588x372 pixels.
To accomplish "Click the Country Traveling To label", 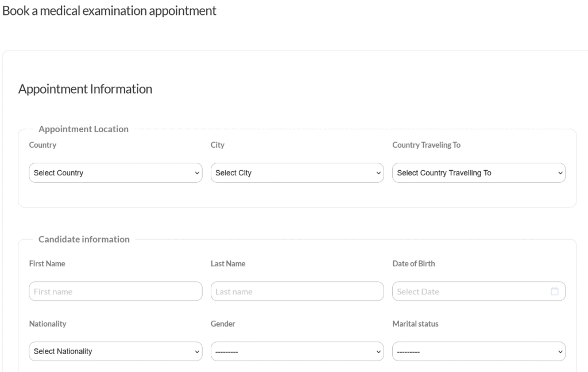I will [426, 145].
